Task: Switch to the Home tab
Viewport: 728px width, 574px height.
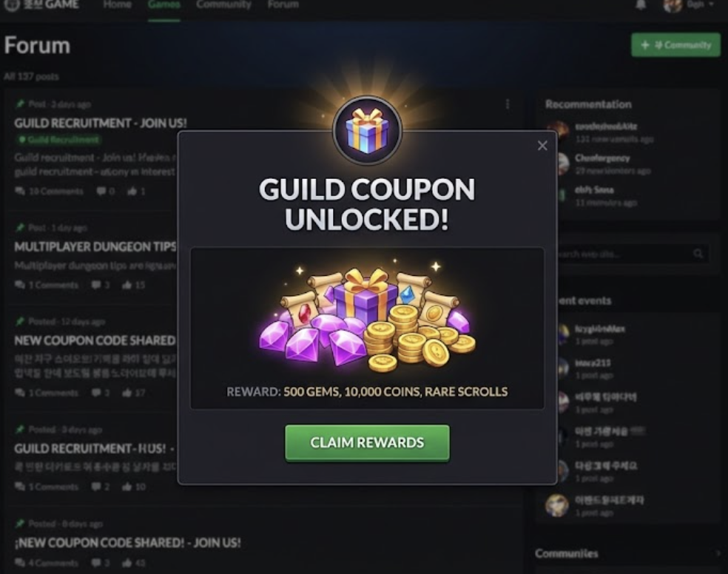Action: coord(117,4)
